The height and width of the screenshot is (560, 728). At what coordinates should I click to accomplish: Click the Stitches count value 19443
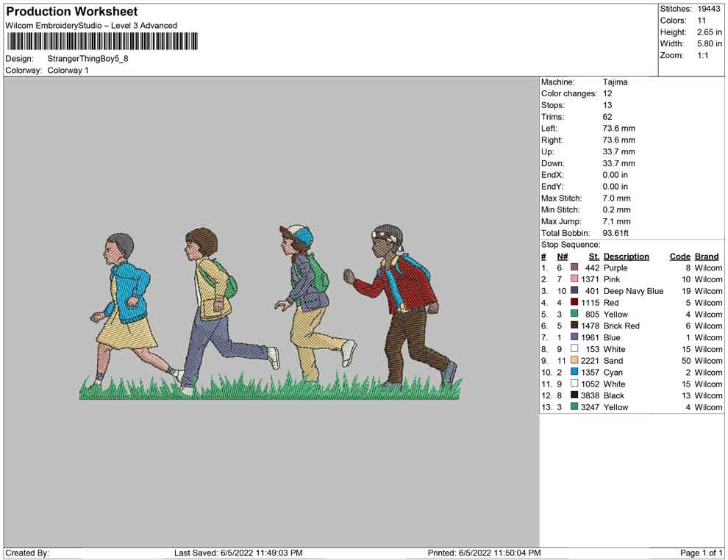tap(709, 9)
